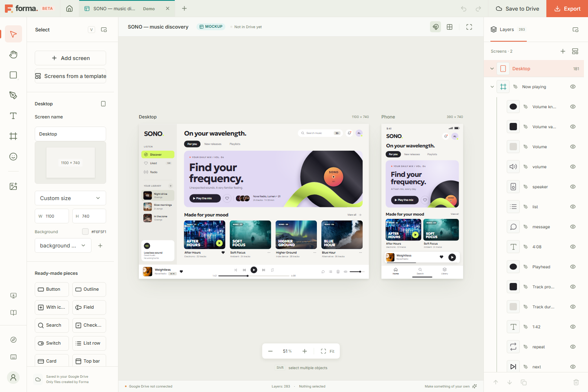This screenshot has width=588, height=392.
Task: Open the image insert tool
Action: point(13,186)
